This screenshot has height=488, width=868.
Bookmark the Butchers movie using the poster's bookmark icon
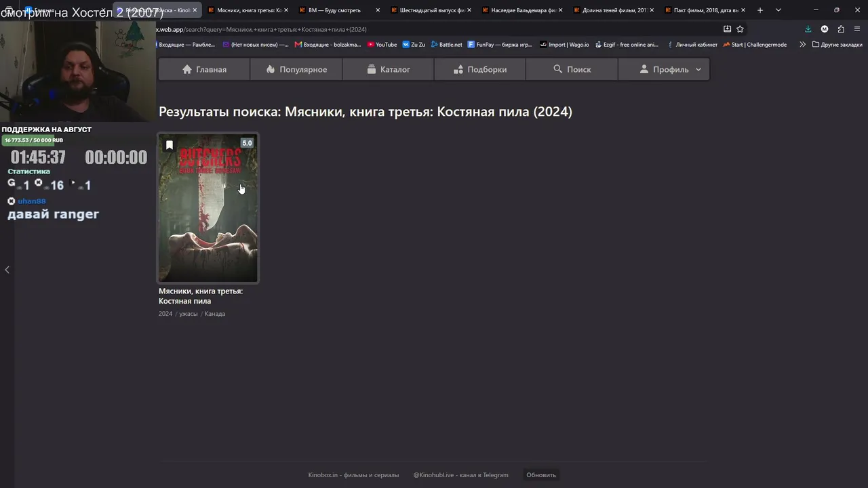(x=170, y=145)
